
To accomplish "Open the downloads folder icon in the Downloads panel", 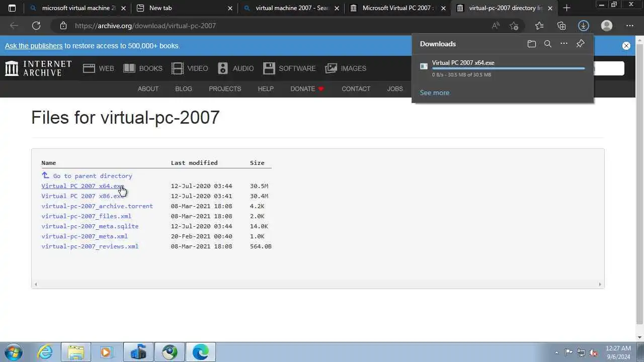I will [532, 44].
